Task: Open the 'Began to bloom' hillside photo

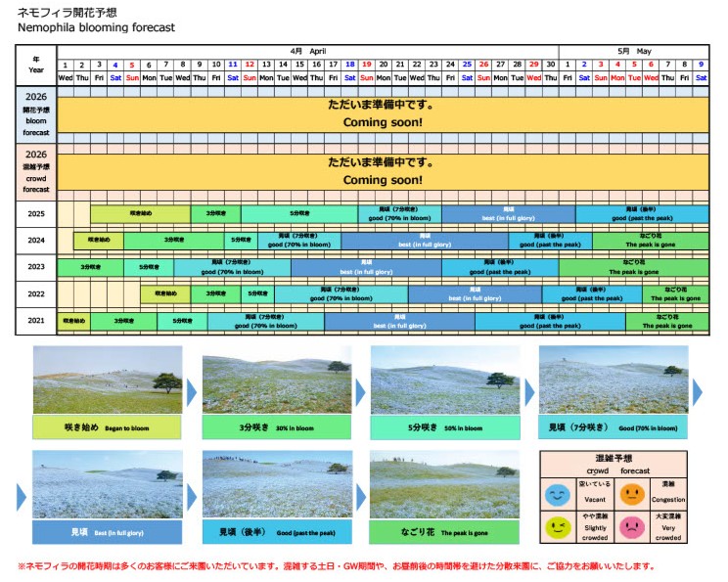Action: 108,380
